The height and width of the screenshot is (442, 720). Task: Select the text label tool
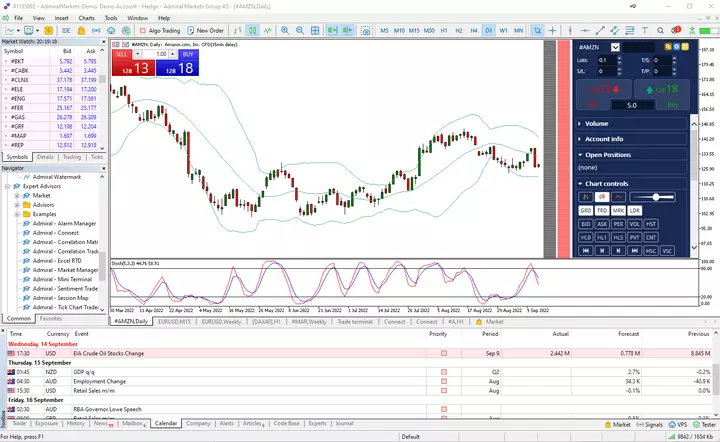[645, 30]
